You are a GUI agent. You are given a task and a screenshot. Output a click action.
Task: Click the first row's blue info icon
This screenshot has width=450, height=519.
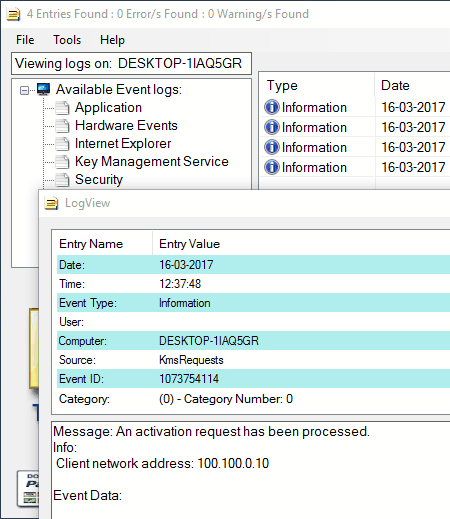[272, 107]
